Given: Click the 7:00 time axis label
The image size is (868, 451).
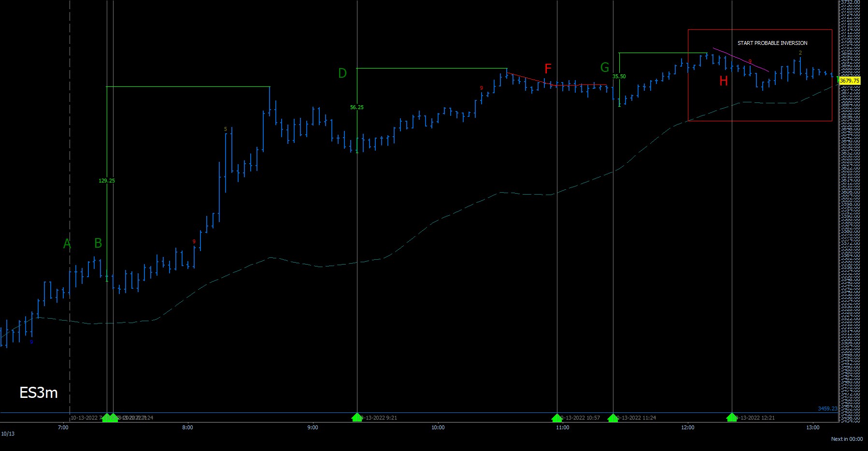Looking at the screenshot, I should click(x=63, y=427).
